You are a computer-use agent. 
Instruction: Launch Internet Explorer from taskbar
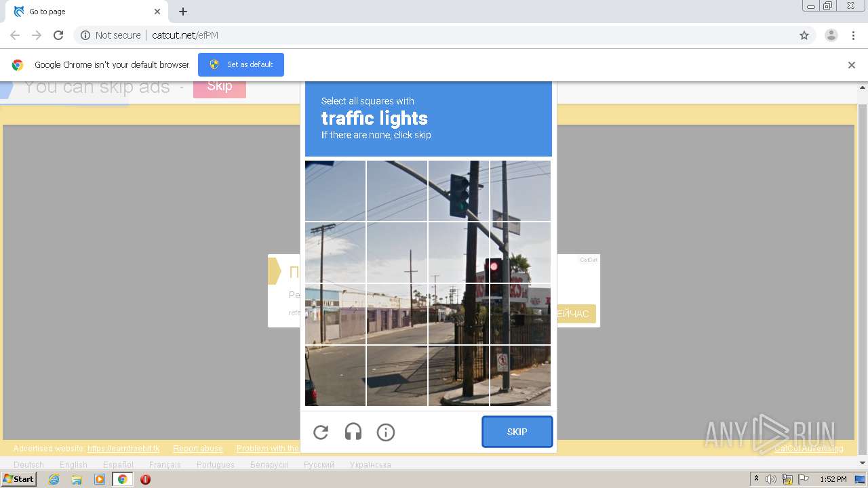pyautogui.click(x=54, y=479)
